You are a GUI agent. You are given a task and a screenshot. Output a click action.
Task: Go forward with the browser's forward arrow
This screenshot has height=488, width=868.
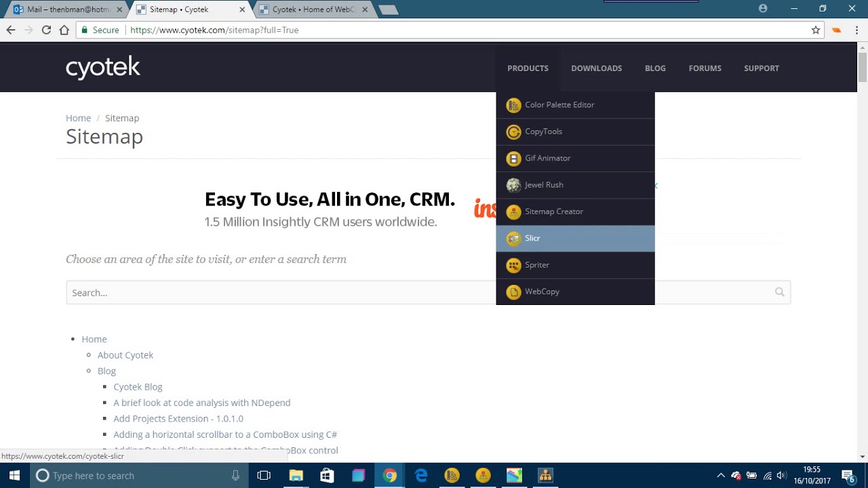[x=28, y=30]
